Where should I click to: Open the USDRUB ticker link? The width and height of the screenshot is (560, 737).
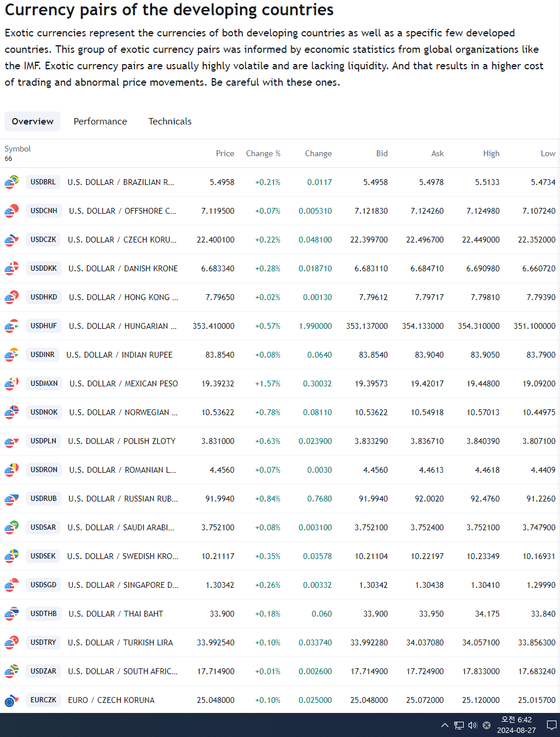tap(44, 499)
